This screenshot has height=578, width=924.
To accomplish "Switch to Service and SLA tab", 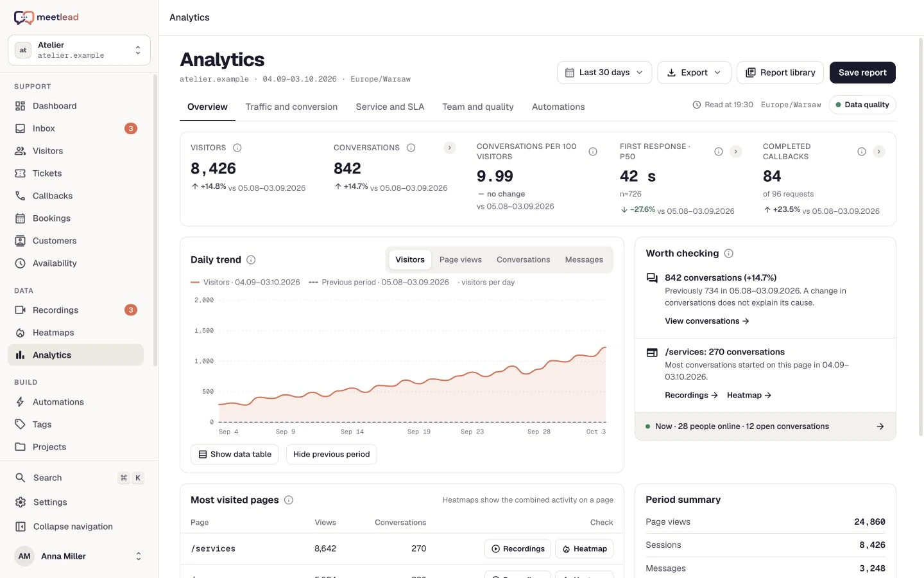I will pos(390,107).
